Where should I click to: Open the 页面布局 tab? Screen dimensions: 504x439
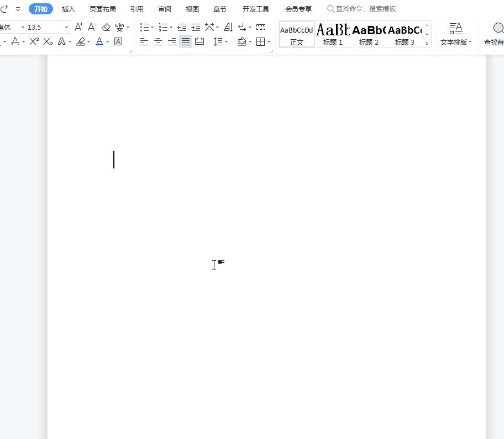click(x=103, y=9)
